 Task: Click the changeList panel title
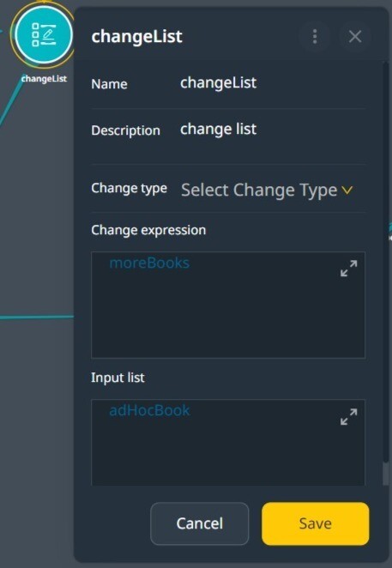pos(137,37)
